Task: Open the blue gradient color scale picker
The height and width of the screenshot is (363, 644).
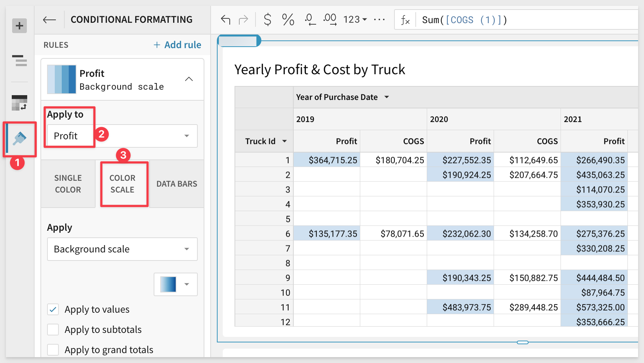Action: 176,284
